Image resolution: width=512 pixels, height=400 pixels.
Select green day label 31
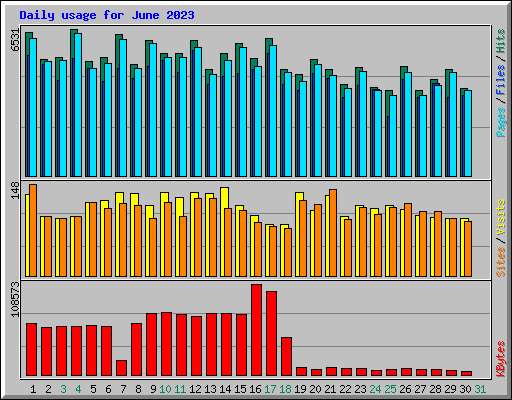click(480, 389)
